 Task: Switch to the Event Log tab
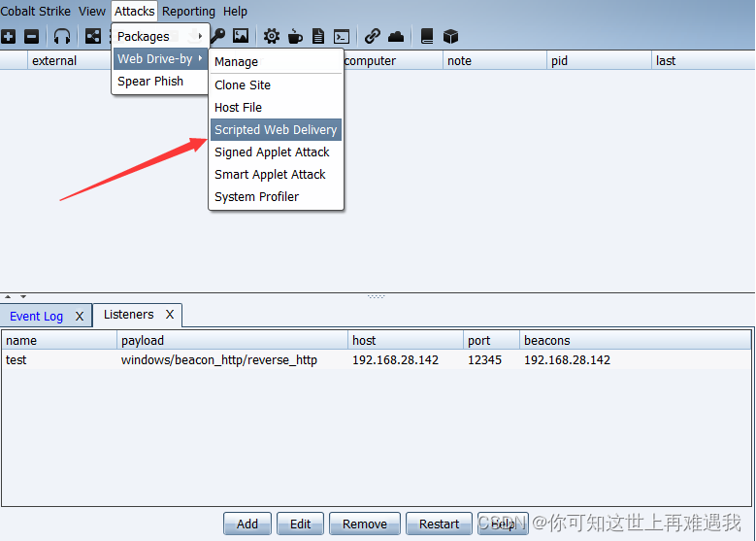coord(36,316)
